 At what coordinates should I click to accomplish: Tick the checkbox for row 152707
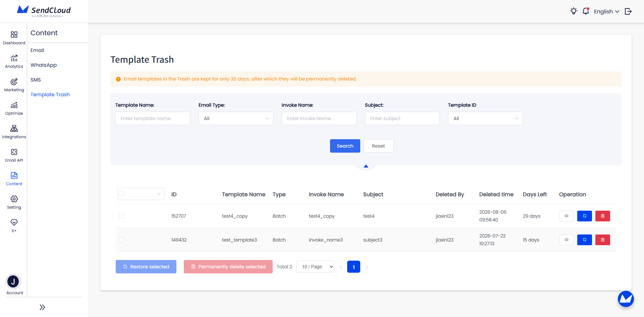121,216
